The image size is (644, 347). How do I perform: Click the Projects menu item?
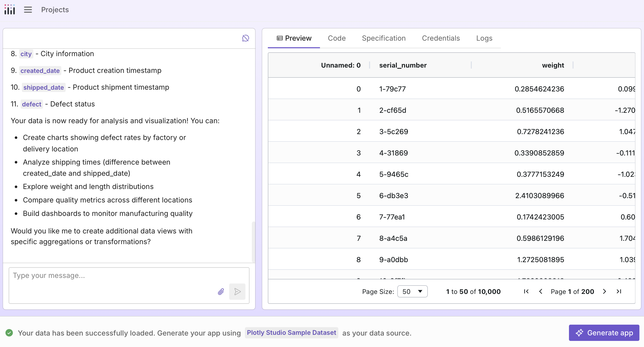pyautogui.click(x=54, y=10)
